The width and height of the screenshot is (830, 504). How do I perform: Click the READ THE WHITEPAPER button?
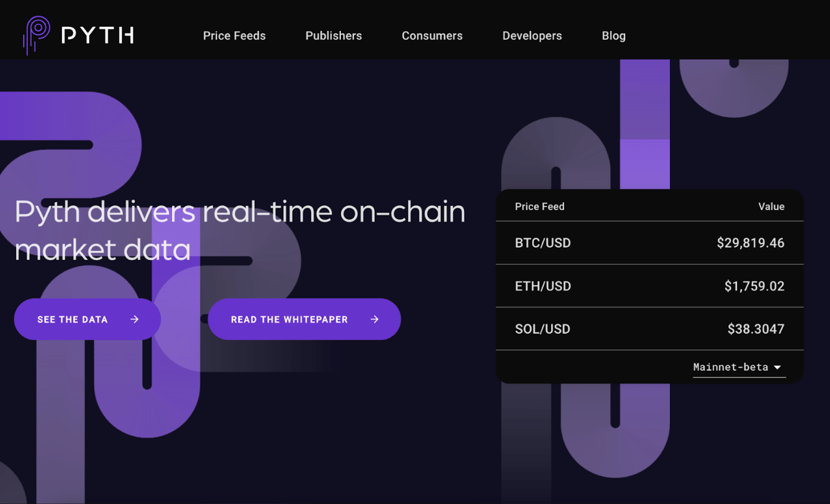(x=305, y=319)
